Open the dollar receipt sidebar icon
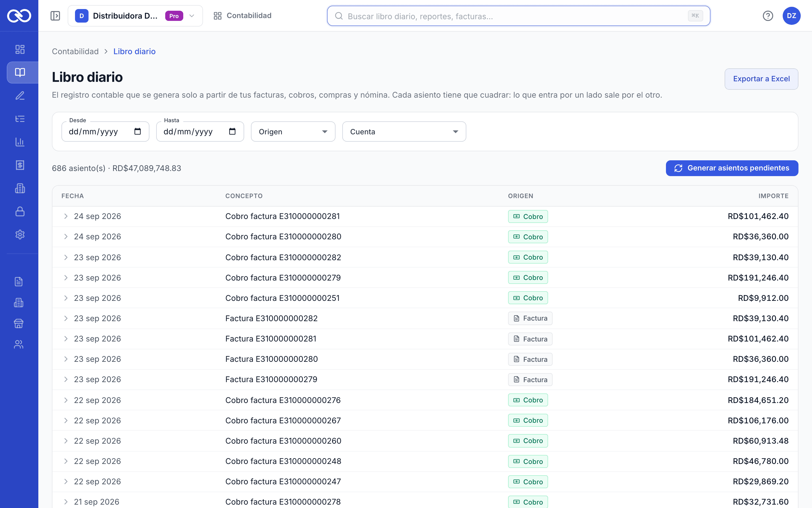This screenshot has height=508, width=812. point(20,165)
